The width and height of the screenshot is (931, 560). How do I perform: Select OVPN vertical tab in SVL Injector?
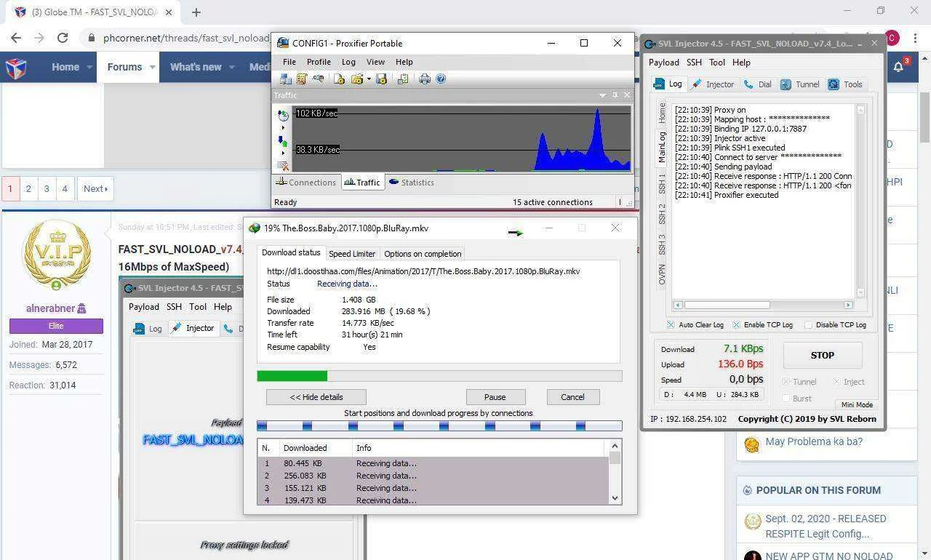point(662,275)
